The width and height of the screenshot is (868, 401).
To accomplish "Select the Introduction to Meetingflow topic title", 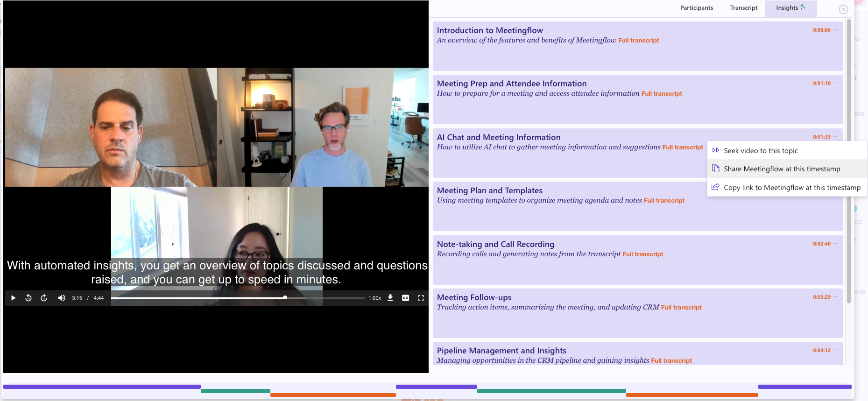I will click(490, 30).
